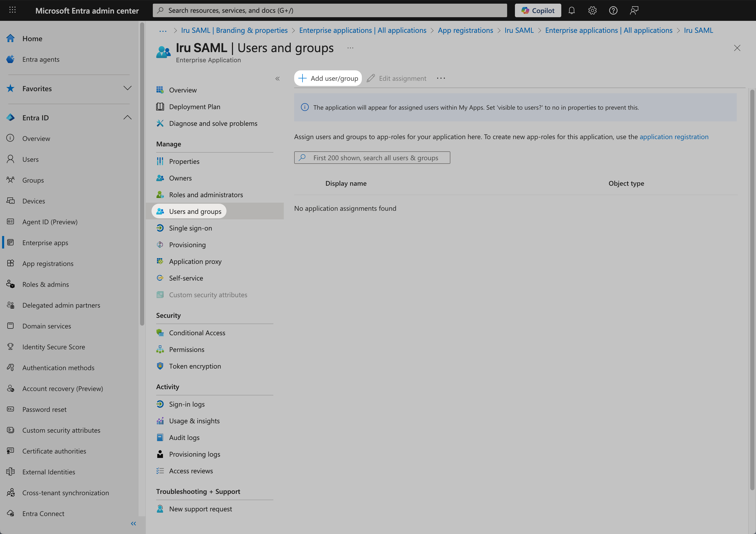Viewport: 756px width, 534px height.
Task: Click Add user/group button
Action: [x=328, y=78]
